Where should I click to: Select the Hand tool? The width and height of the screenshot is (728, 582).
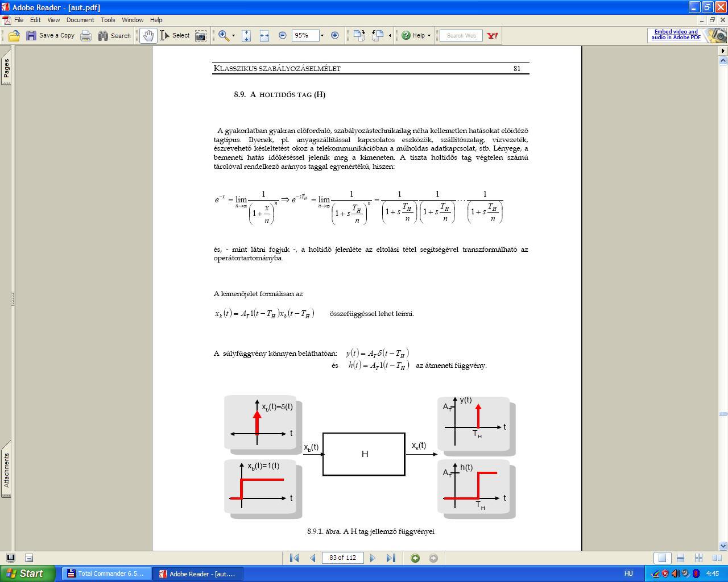point(148,36)
